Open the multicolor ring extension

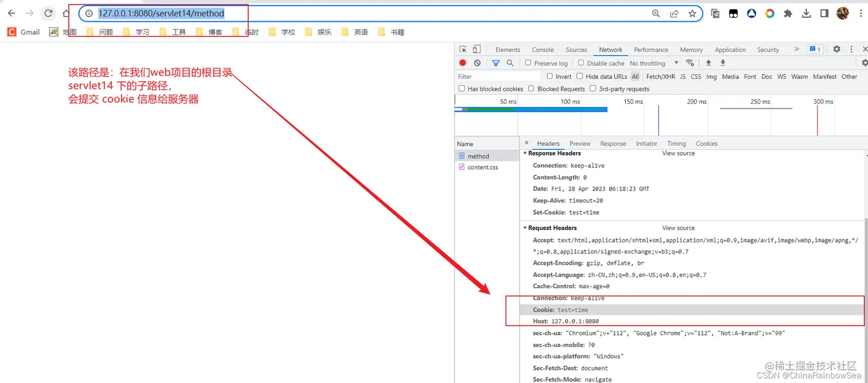coord(770,13)
